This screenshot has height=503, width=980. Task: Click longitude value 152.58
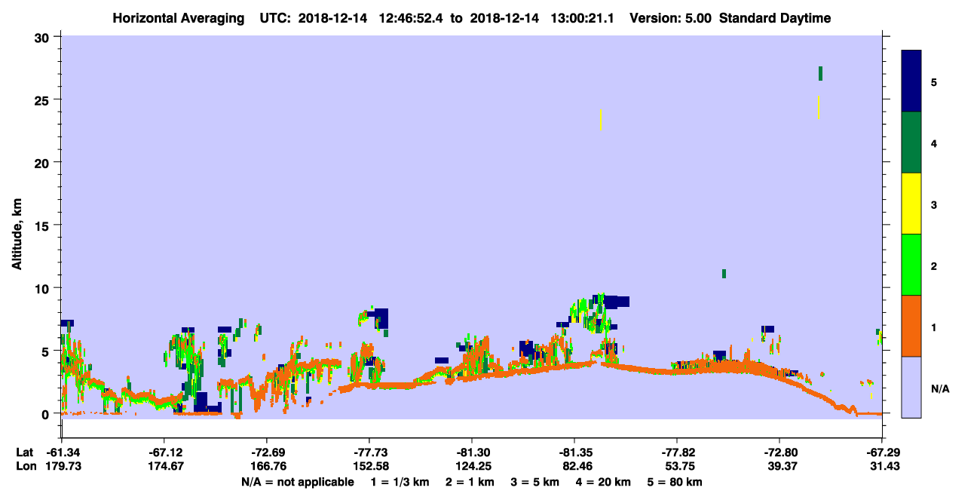[369, 466]
